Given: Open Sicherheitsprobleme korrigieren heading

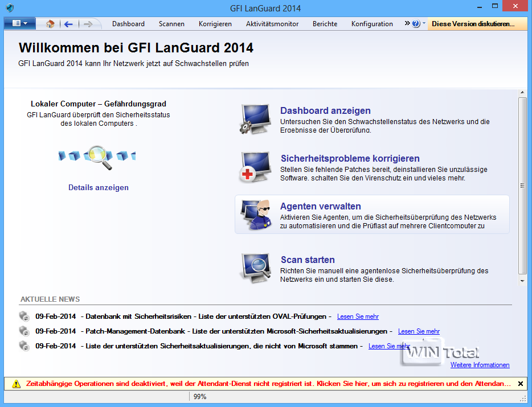Looking at the screenshot, I should 350,158.
